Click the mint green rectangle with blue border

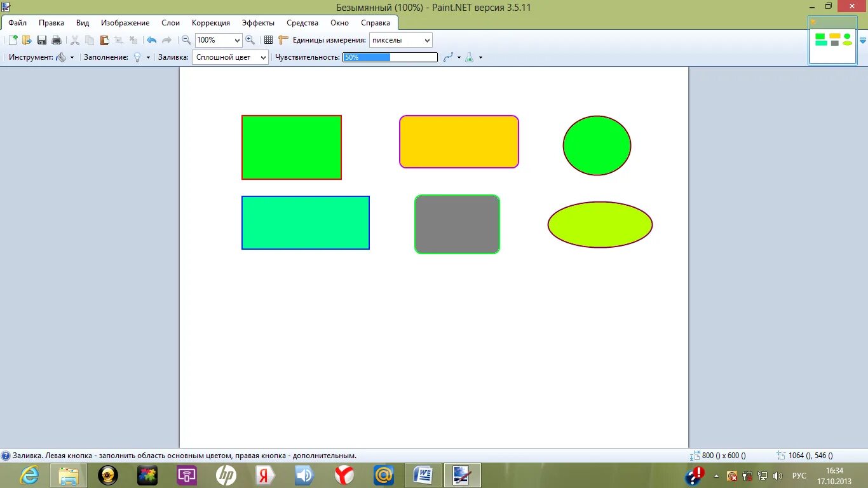point(306,223)
